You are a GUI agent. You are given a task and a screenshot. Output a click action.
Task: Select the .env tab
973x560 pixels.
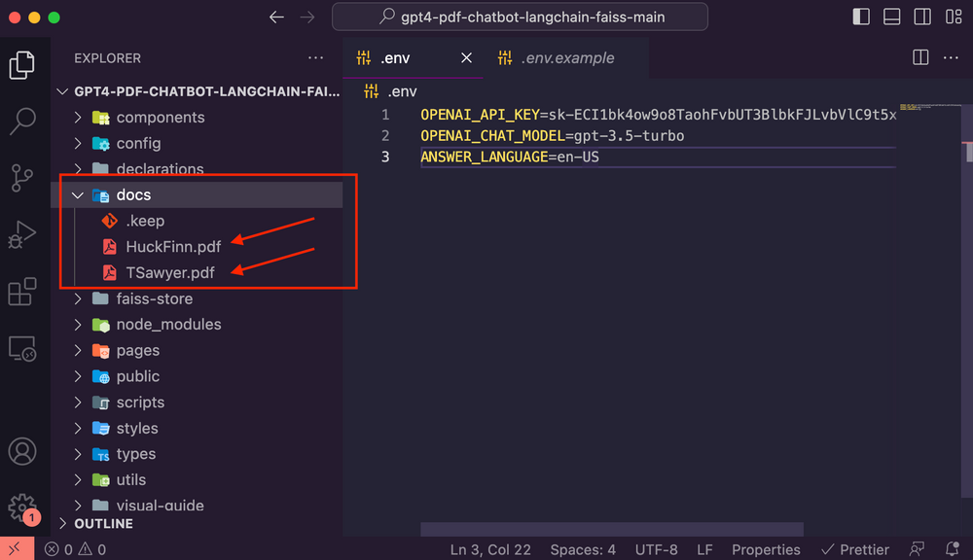click(x=394, y=57)
